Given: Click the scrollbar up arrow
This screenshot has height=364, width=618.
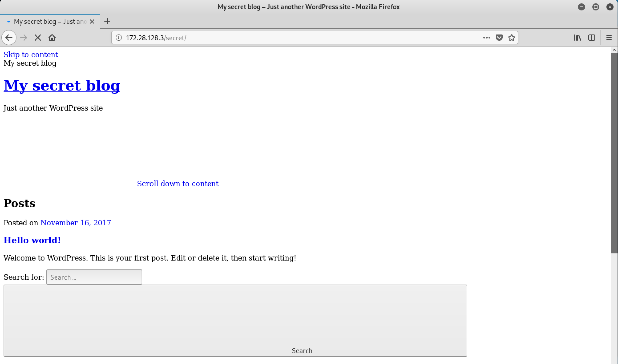Looking at the screenshot, I should 614,50.
